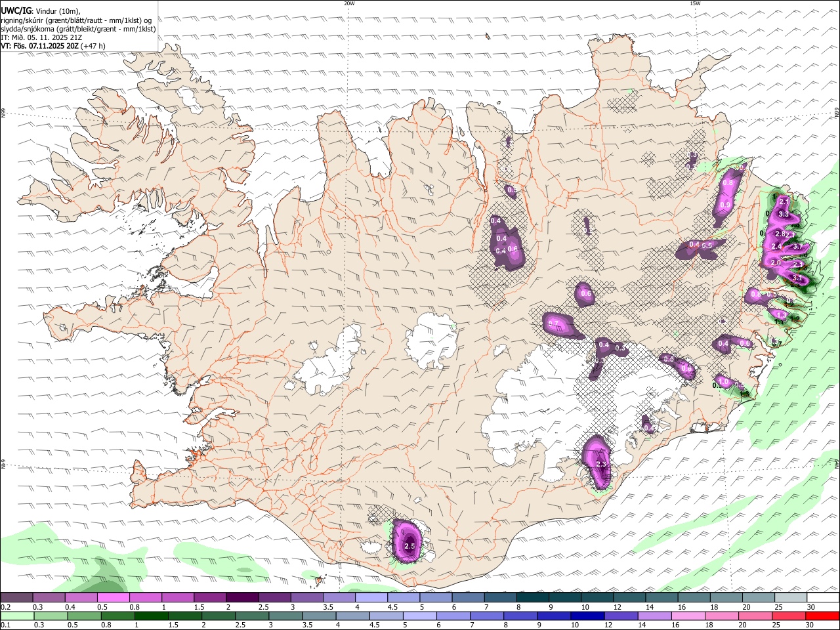Select the pale green 0.1–0.3 rain legend swatch
Image resolution: width=840 pixels, height=630 pixels.
click(18, 616)
